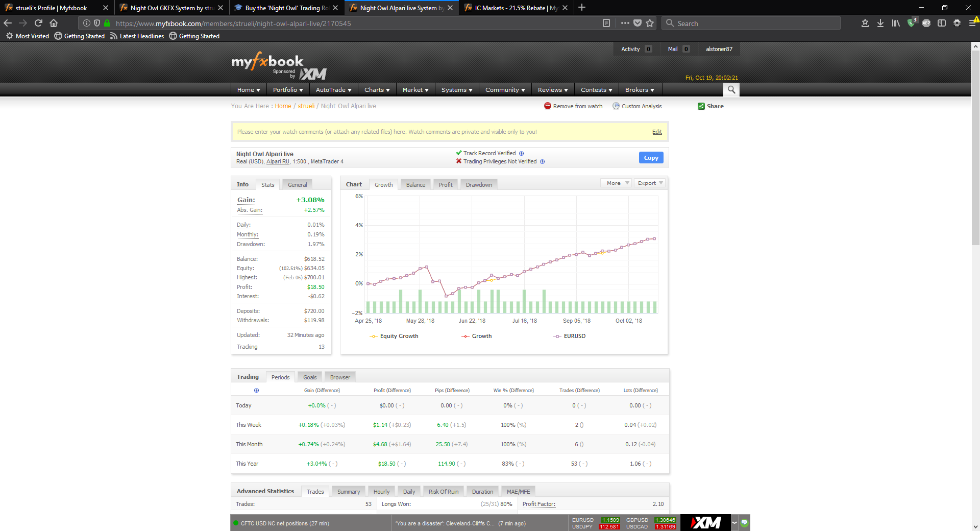Open Custom Analysis icon
Viewport: 980px width, 531px height.
coord(616,106)
